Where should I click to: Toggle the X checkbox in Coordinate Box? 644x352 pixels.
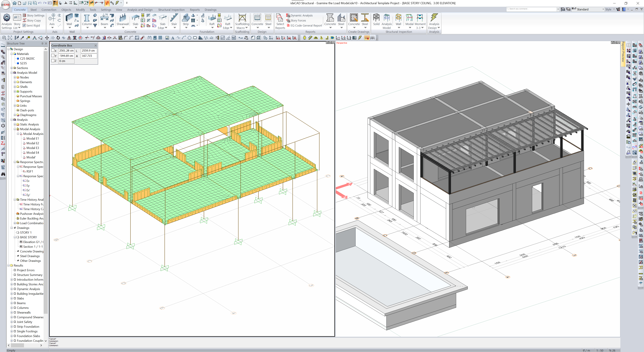tap(52, 51)
